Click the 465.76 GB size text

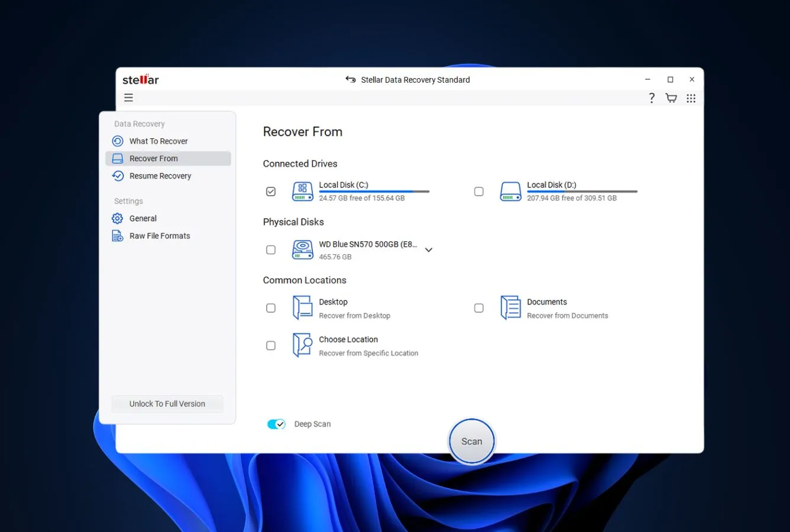335,257
